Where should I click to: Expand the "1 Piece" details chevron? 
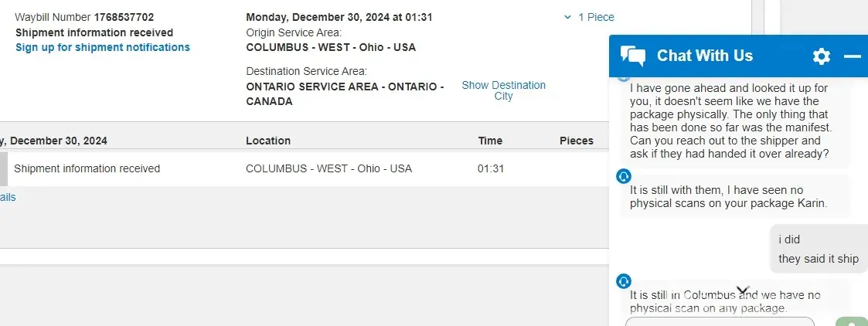pos(568,17)
